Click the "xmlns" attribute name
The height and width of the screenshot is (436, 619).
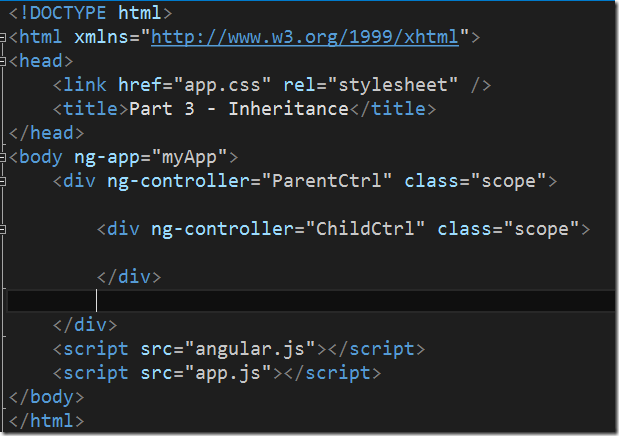tap(102, 37)
